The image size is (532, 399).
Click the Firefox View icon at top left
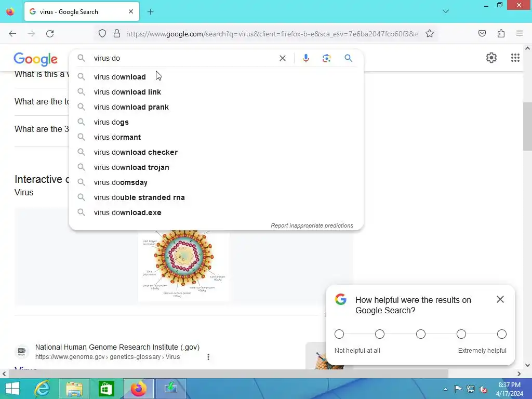10,11
